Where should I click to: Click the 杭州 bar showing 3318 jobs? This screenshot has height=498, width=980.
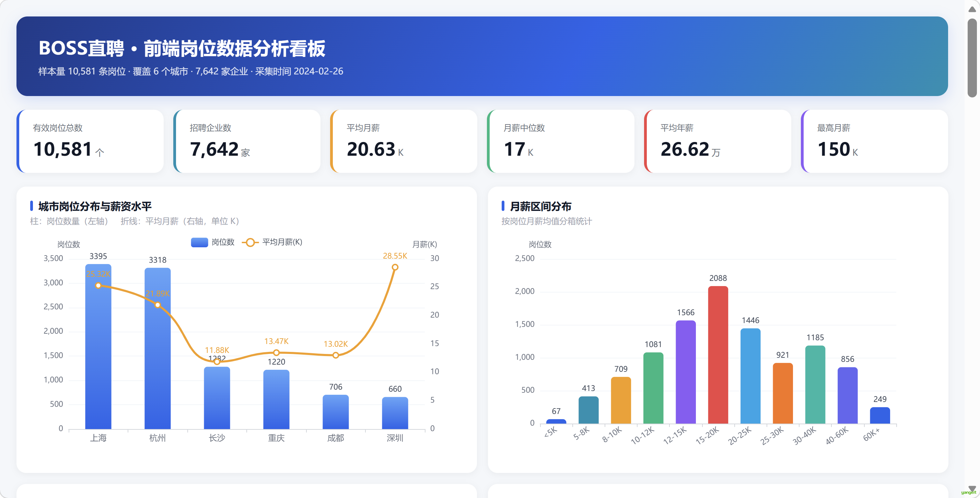[157, 348]
